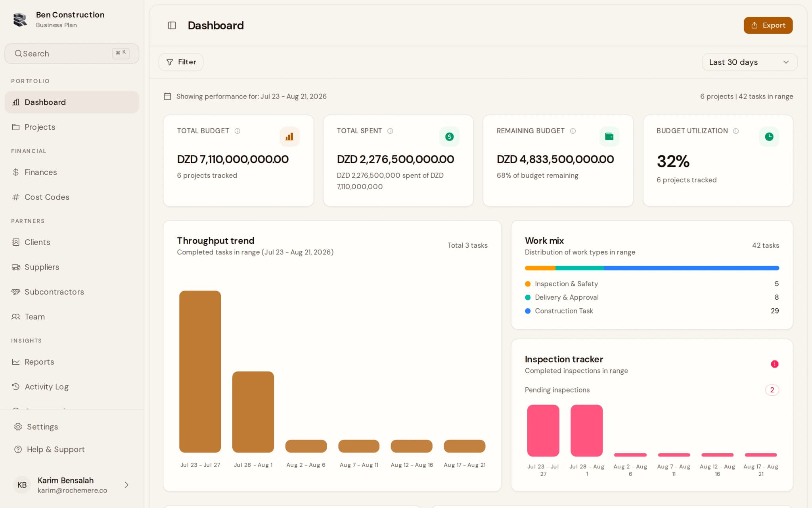Go to the Finances page
Screen dimensions: 812x508
coord(72,172)
